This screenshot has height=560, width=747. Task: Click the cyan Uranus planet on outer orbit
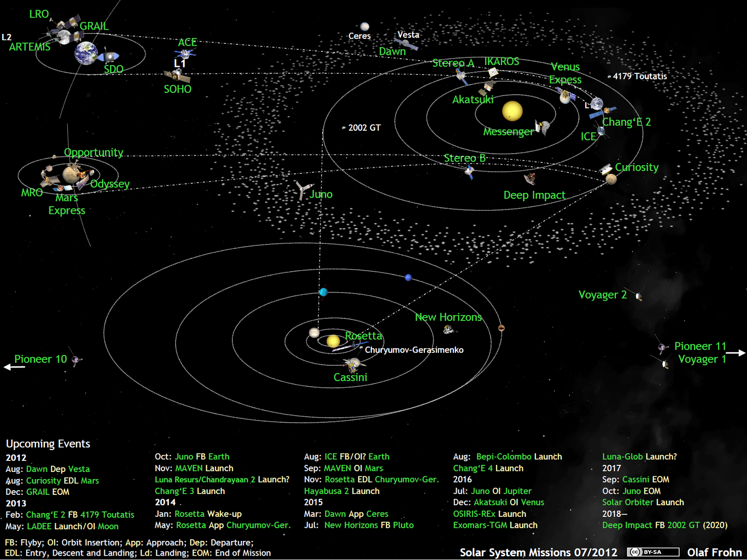click(323, 292)
